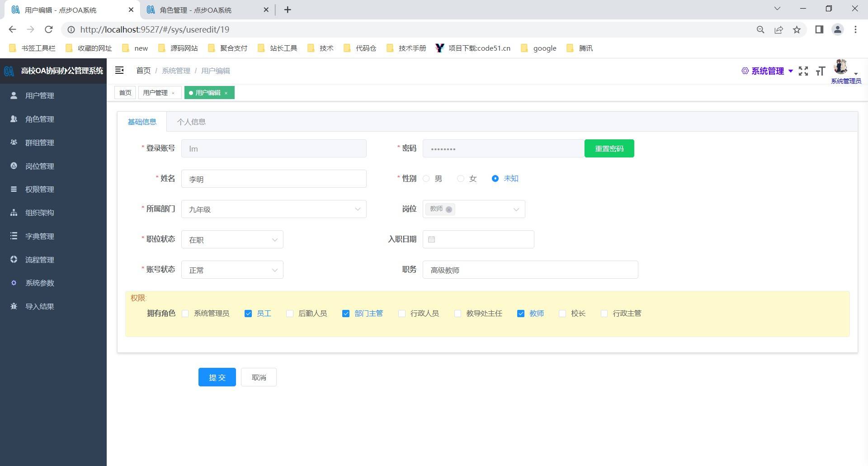Open the 职位状态 dropdown showing 在职
The image size is (868, 466).
(x=232, y=239)
